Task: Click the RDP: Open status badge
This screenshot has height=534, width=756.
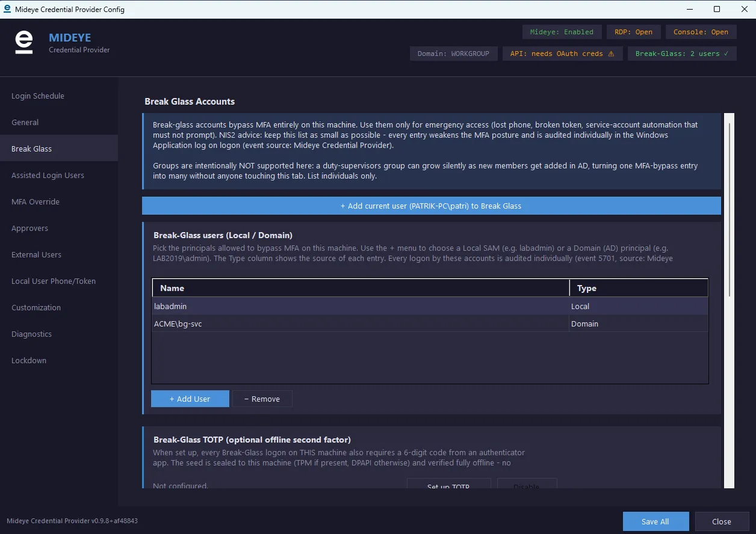Action: [x=633, y=32]
